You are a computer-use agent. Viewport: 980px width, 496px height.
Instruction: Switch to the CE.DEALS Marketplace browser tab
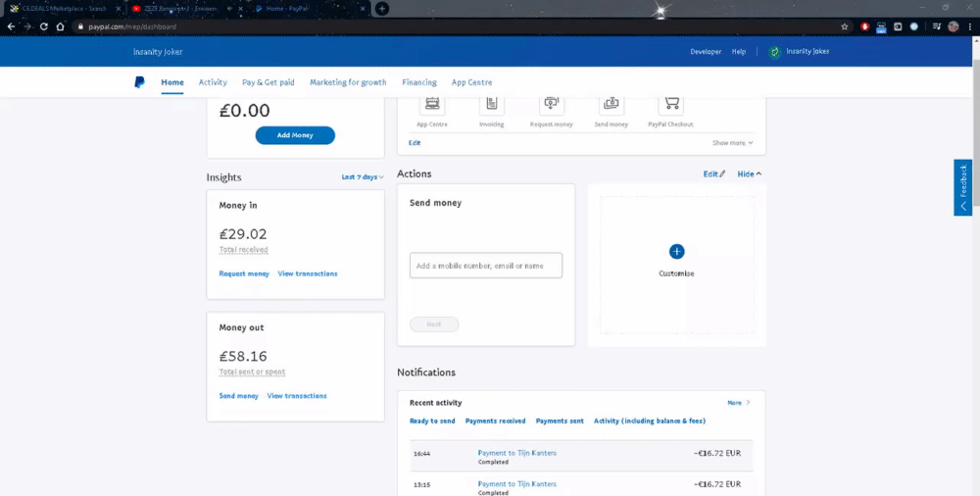[x=63, y=9]
